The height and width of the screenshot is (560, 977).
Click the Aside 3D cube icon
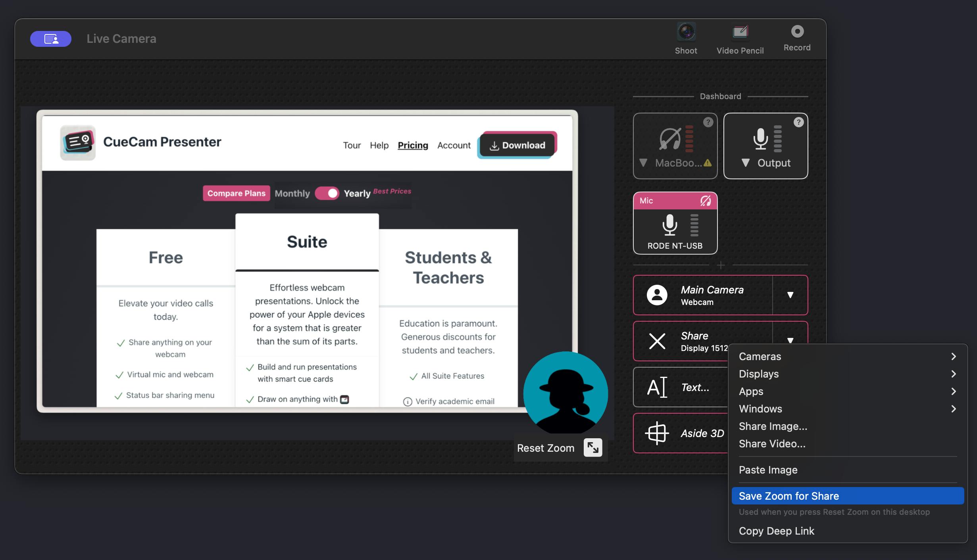657,433
